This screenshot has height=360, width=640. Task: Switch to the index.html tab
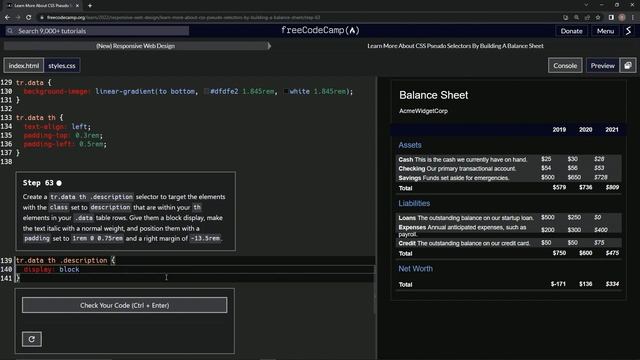click(x=24, y=65)
